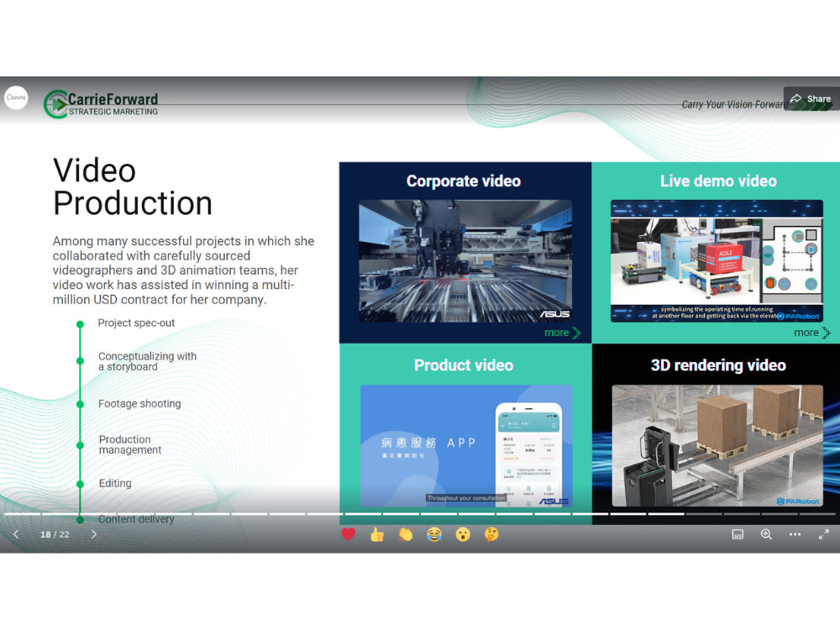React with the clapping hands emoji
Screen dimensions: 840x630
click(x=406, y=534)
